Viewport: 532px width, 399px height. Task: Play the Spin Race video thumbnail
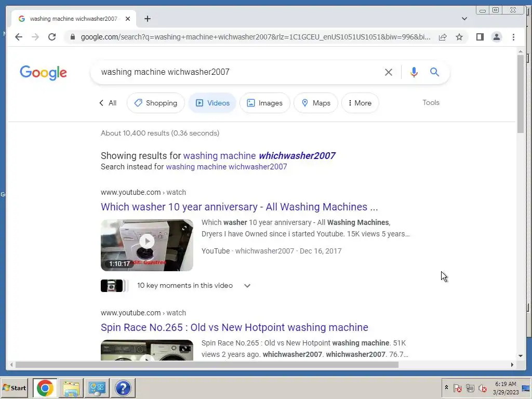point(147,350)
